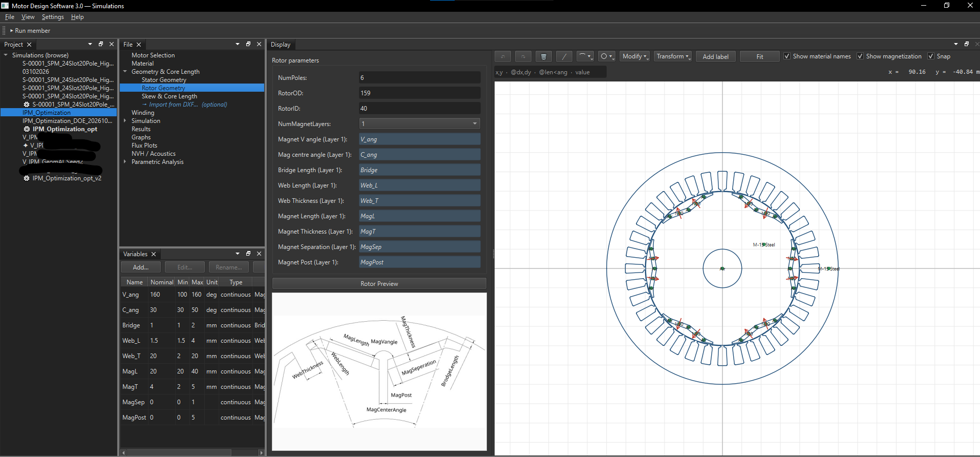Close the File tab with its X
This screenshot has height=457, width=980.
(139, 45)
